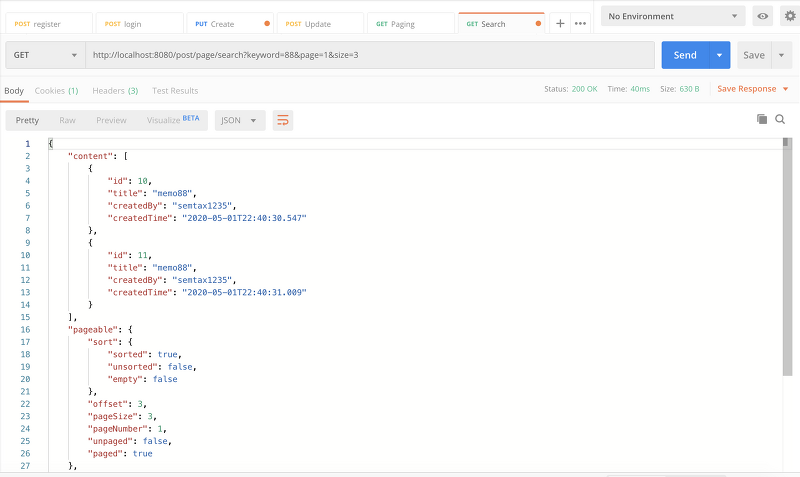Click the "pageNumber": 1 line
The width and height of the screenshot is (800, 477).
coord(128,429)
